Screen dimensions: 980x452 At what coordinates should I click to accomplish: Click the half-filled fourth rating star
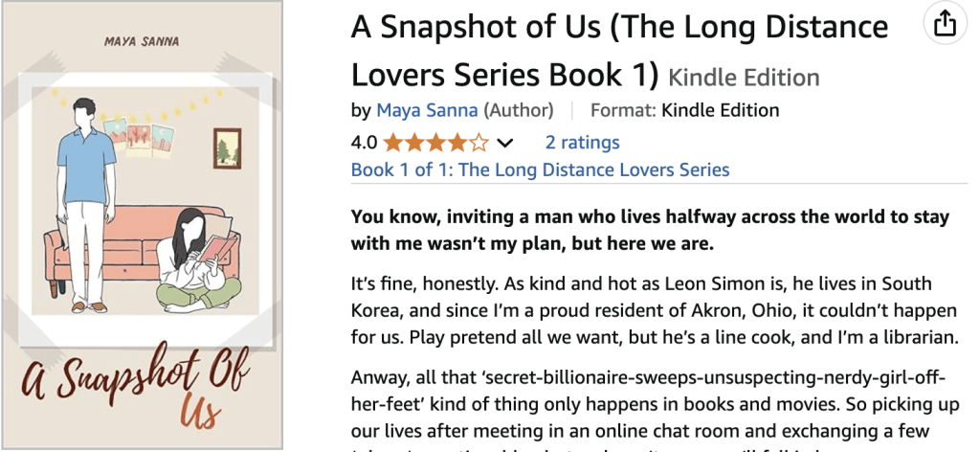457,144
